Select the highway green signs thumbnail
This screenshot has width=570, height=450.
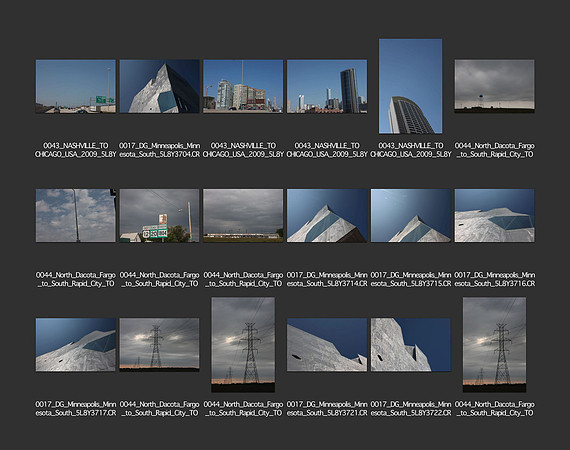tap(76, 87)
